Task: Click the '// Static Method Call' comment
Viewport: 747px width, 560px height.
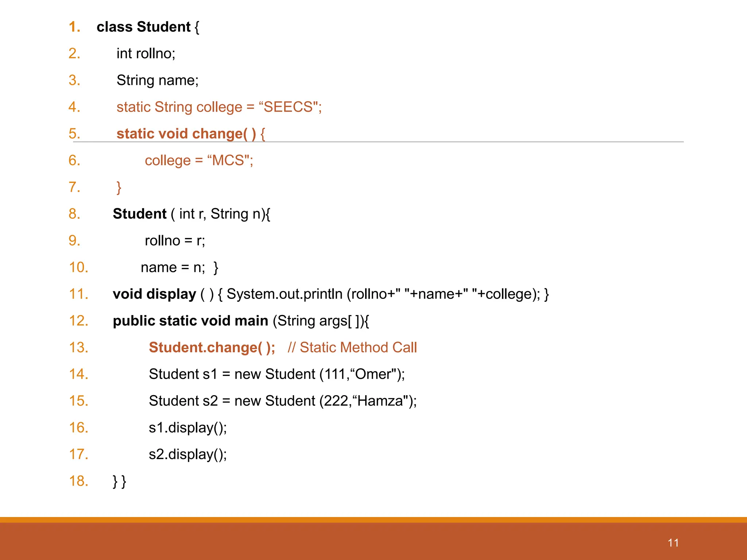Action: 352,347
